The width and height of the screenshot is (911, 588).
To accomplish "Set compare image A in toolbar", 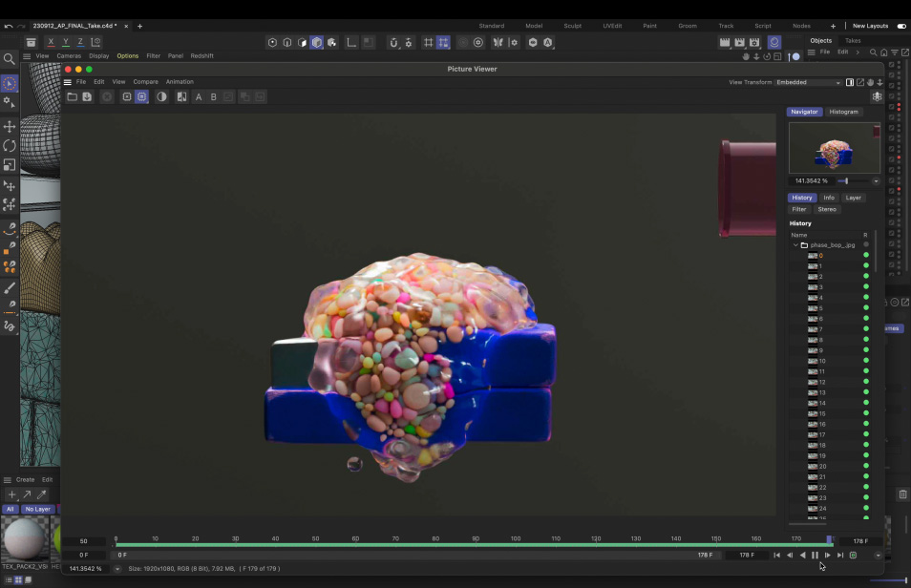I will [199, 96].
